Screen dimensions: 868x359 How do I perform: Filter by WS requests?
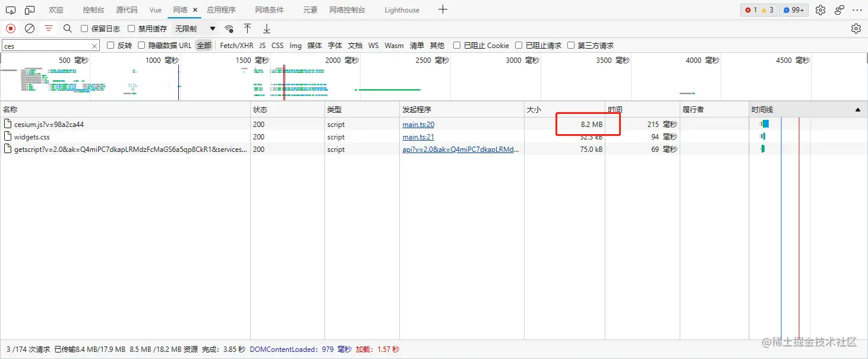pos(373,45)
